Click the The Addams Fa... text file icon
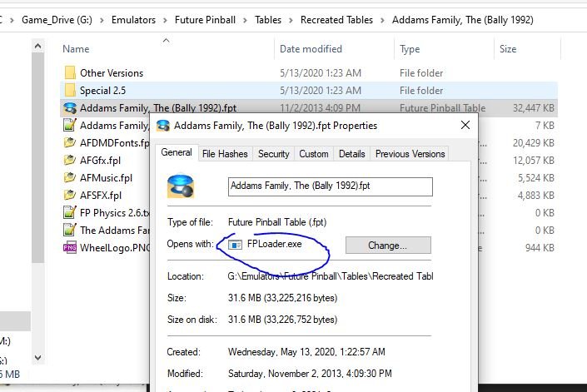Screen dimensions: 587x392 (x=70, y=230)
